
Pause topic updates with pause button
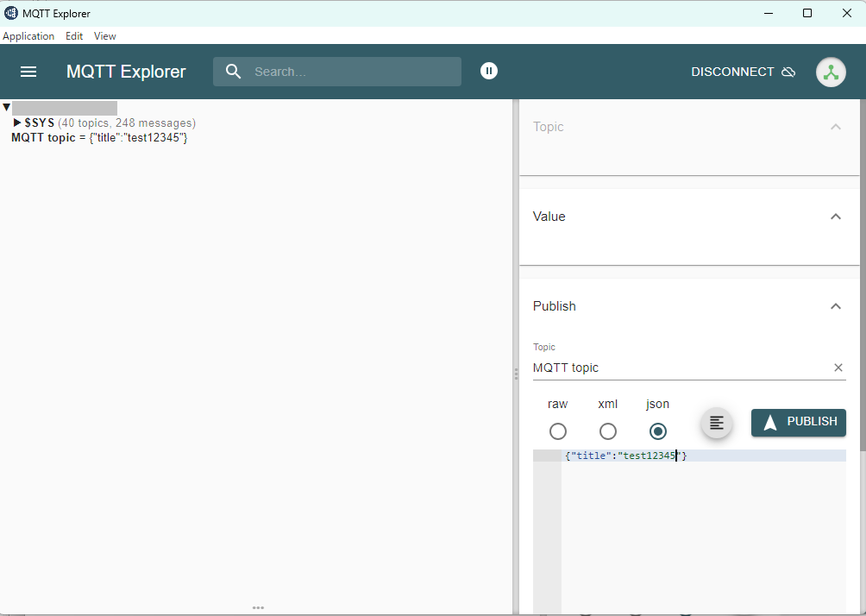click(x=489, y=71)
